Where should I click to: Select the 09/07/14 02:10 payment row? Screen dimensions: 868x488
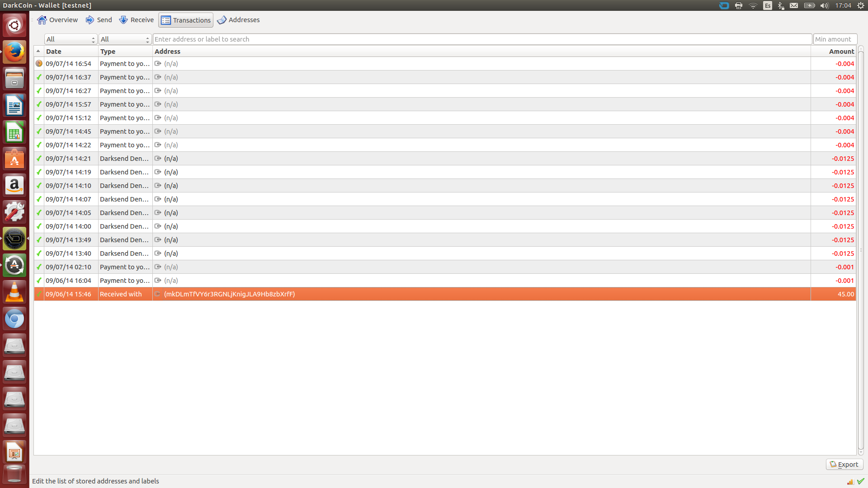tap(445, 267)
